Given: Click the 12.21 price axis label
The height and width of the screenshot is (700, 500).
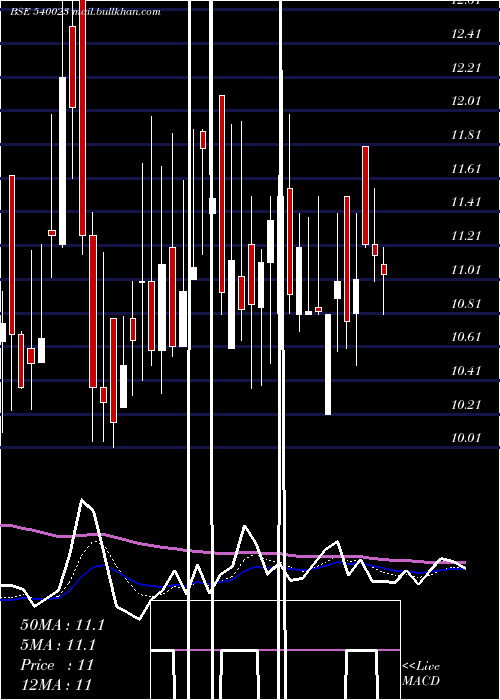Looking at the screenshot, I should tap(466, 67).
